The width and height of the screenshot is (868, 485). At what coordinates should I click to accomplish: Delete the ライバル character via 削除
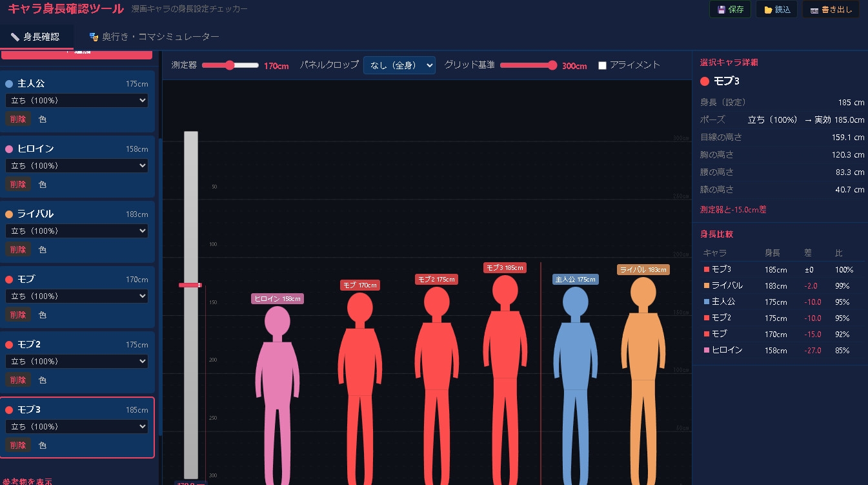18,249
